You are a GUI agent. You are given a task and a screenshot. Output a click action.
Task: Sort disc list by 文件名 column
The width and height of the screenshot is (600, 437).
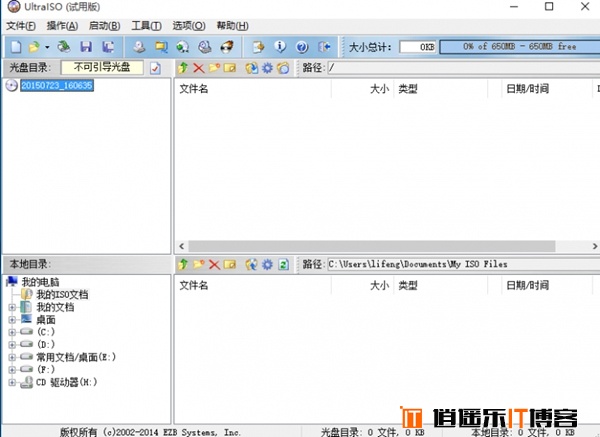(253, 89)
